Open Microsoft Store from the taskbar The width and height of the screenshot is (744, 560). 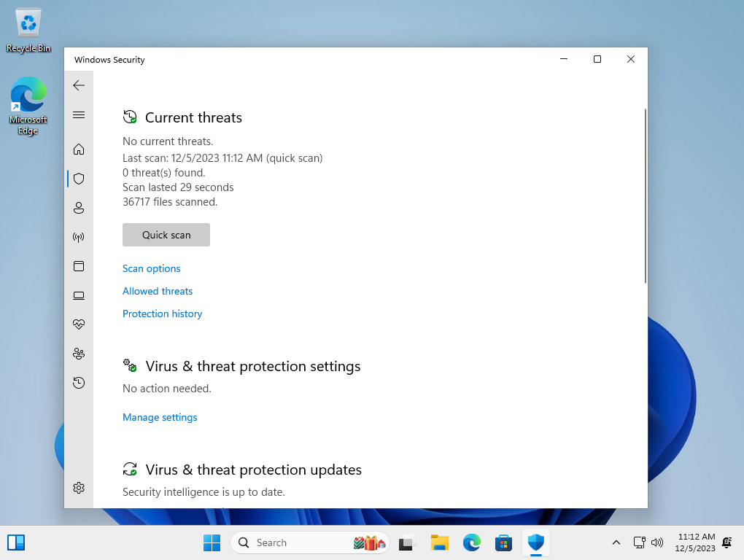click(x=503, y=542)
